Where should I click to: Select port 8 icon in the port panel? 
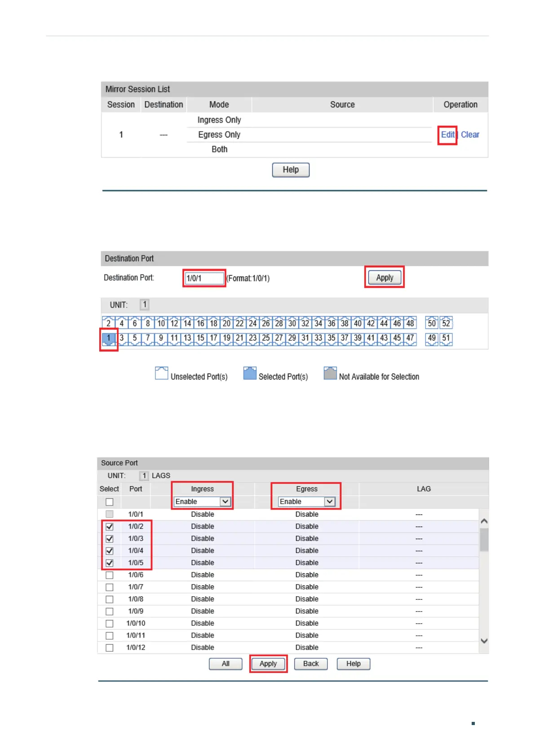point(148,323)
